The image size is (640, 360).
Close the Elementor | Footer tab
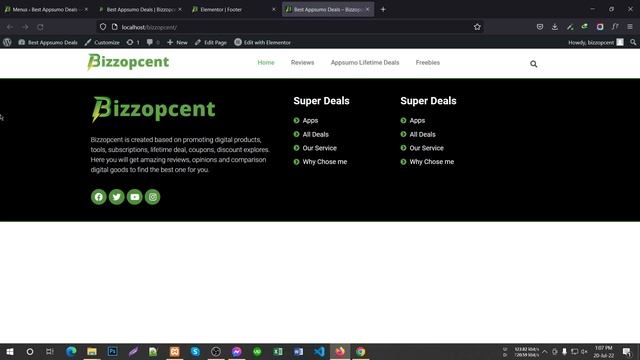click(x=273, y=9)
